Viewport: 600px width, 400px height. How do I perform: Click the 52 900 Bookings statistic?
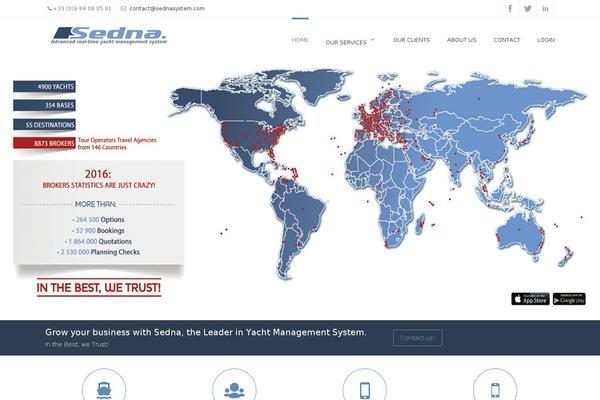(98, 230)
